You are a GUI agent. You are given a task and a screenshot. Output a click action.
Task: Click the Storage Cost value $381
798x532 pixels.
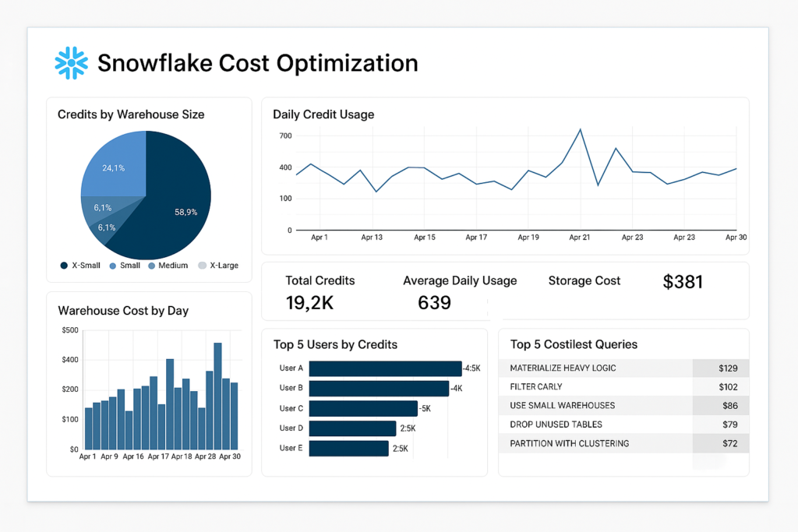pos(683,282)
